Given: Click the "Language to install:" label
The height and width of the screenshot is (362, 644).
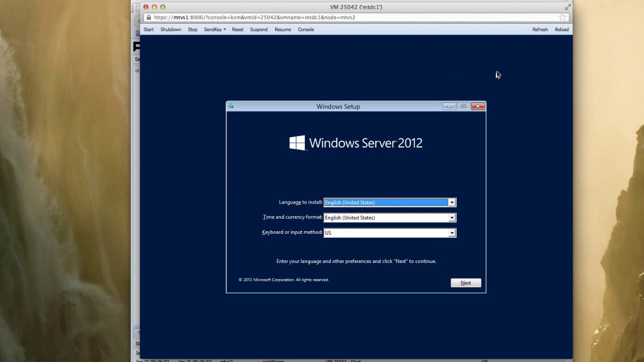Looking at the screenshot, I should click(300, 202).
